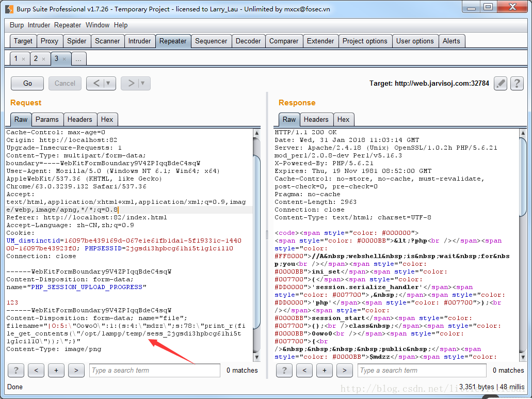Switch to the Proxy tab
This screenshot has width=532, height=399.
point(50,41)
